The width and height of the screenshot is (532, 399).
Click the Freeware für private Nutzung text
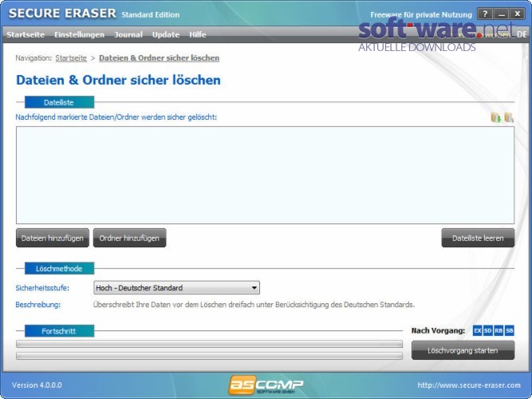pyautogui.click(x=421, y=14)
